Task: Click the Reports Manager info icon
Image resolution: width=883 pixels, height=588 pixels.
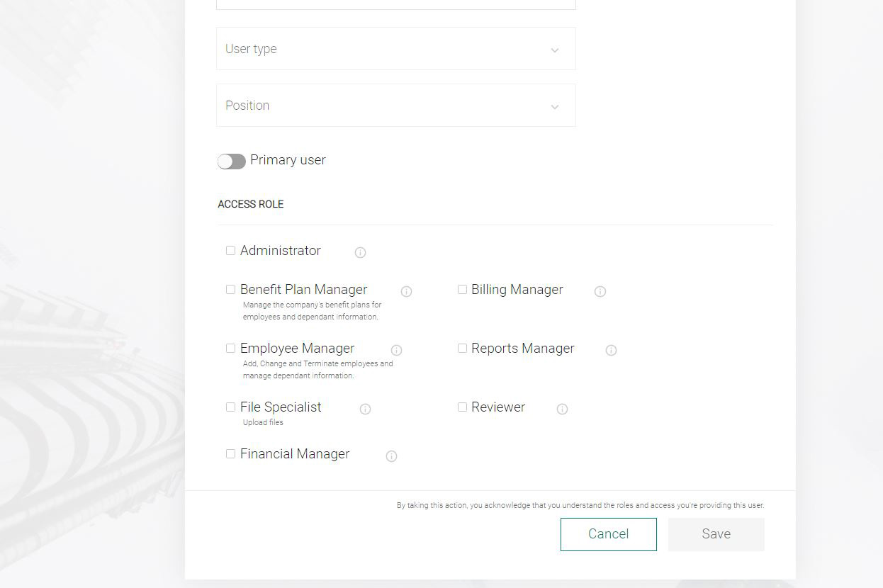Action: pyautogui.click(x=611, y=350)
